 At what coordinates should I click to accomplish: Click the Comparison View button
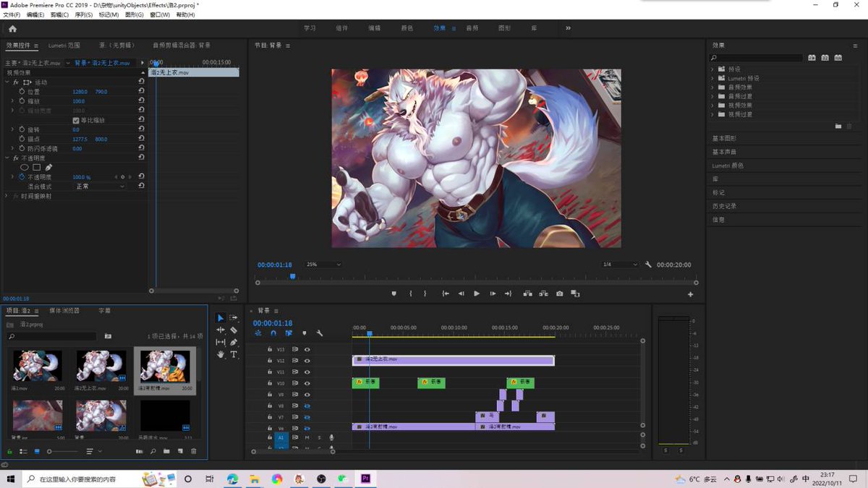tap(575, 294)
